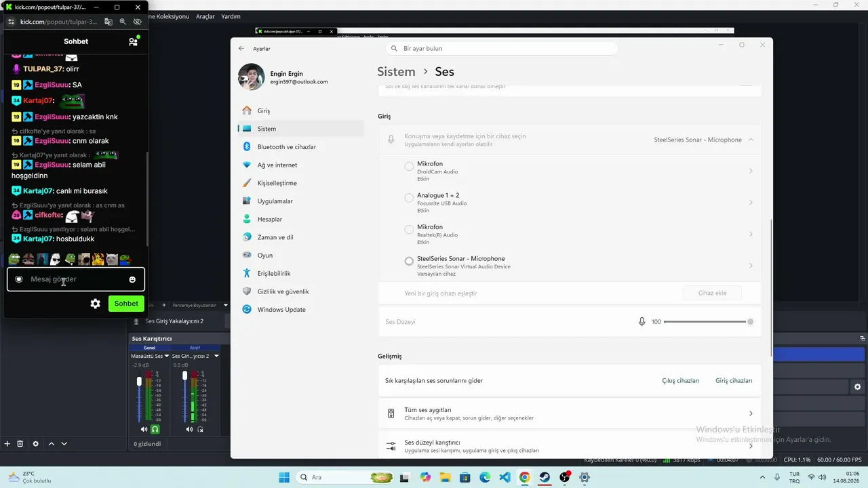Open Analogue 1 + 2 details chevron

pos(751,203)
